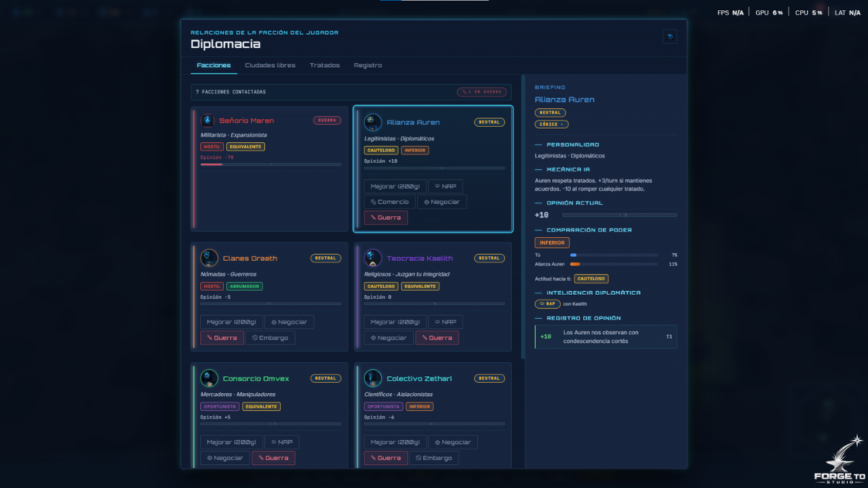Click the faction list vertical scrollbar
Image resolution: width=868 pixels, height=488 pixels.
coord(523,217)
